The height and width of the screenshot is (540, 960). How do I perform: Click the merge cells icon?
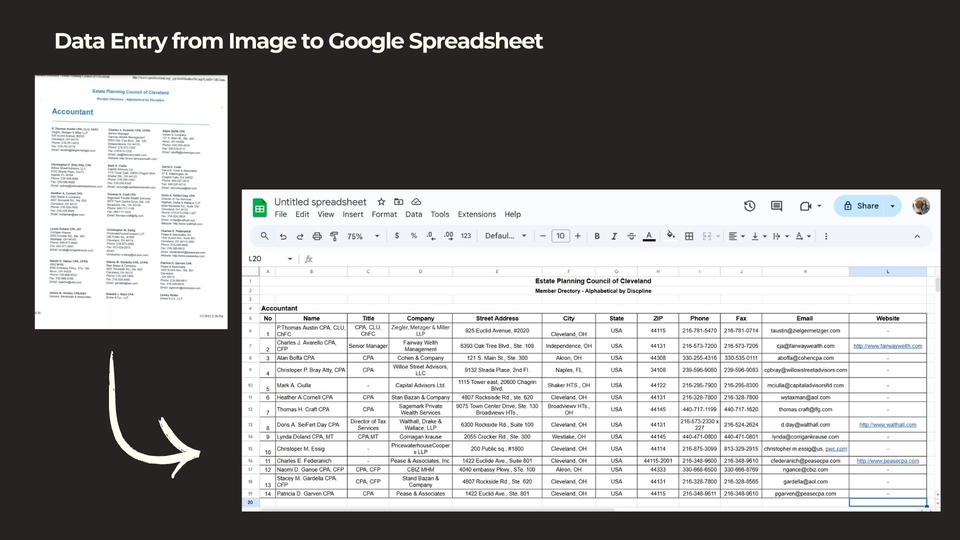click(x=707, y=236)
